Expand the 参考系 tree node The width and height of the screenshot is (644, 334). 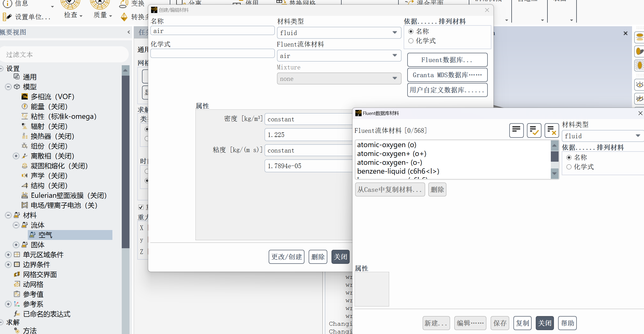coord(8,304)
